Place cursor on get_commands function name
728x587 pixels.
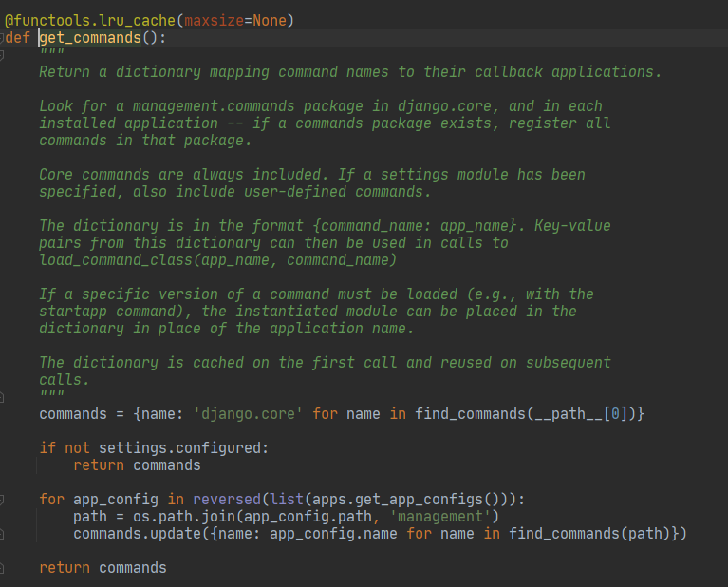pyautogui.click(x=90, y=38)
